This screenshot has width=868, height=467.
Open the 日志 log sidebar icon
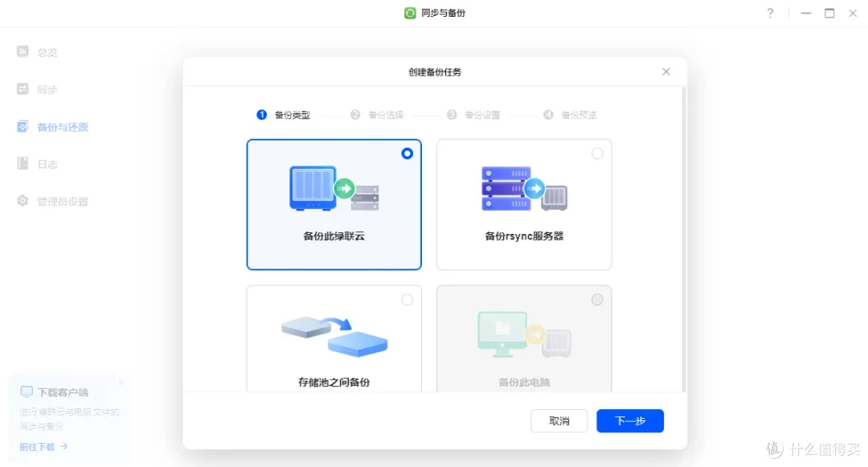click(23, 164)
